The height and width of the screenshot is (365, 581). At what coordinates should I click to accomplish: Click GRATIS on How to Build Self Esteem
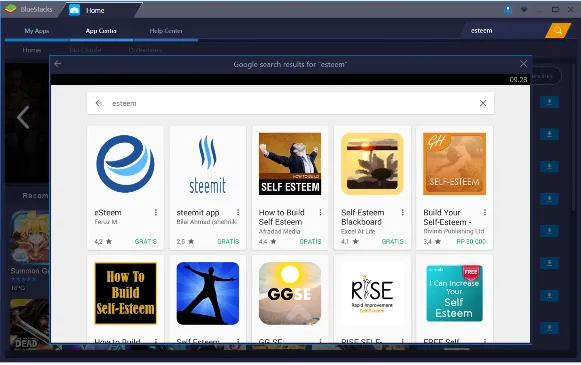click(x=310, y=242)
